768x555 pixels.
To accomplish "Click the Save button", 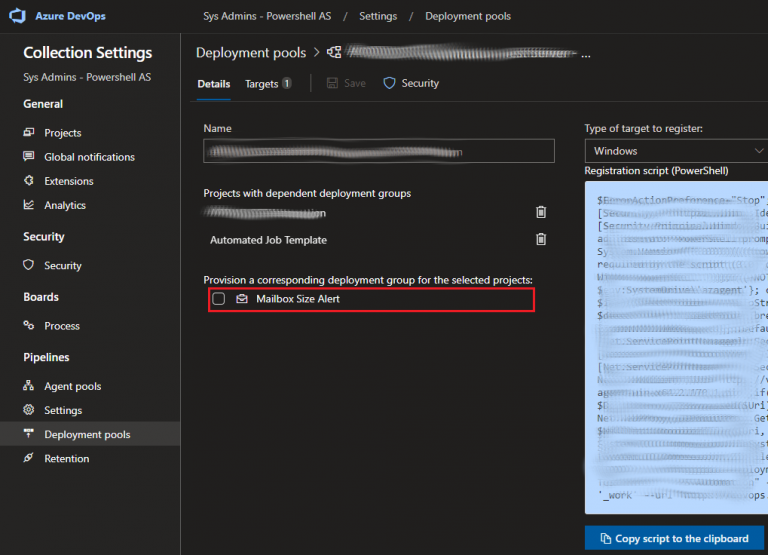I will pyautogui.click(x=346, y=83).
